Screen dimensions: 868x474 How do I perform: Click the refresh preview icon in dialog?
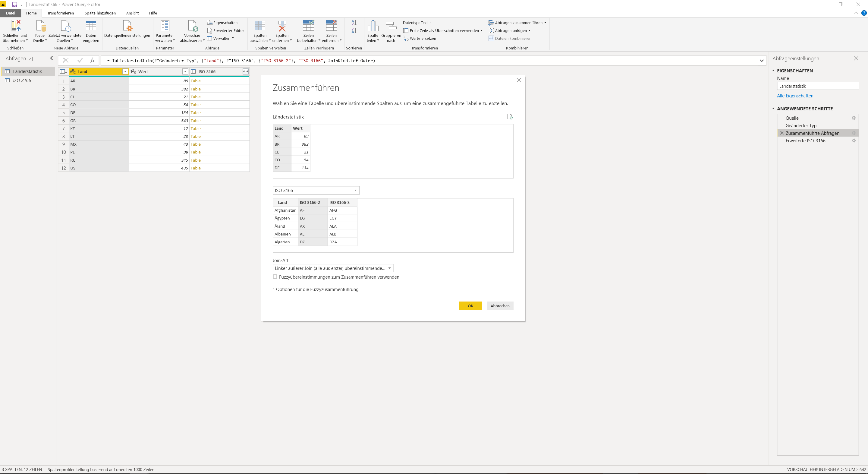[510, 116]
